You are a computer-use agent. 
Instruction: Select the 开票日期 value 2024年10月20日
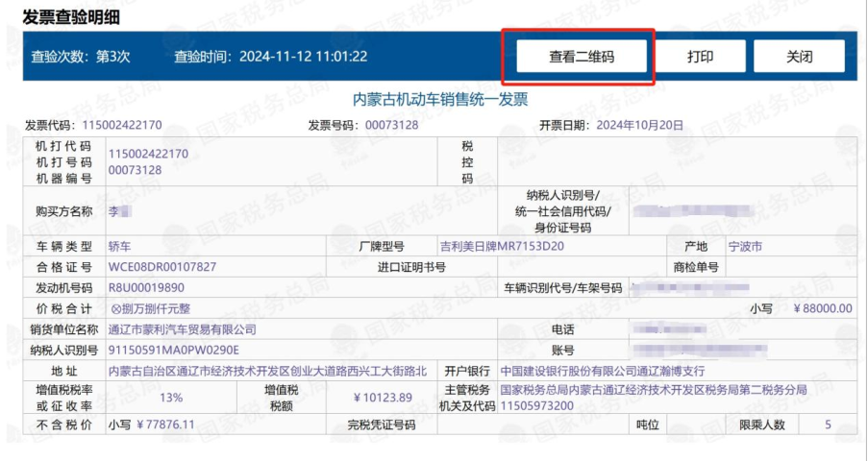(x=638, y=126)
